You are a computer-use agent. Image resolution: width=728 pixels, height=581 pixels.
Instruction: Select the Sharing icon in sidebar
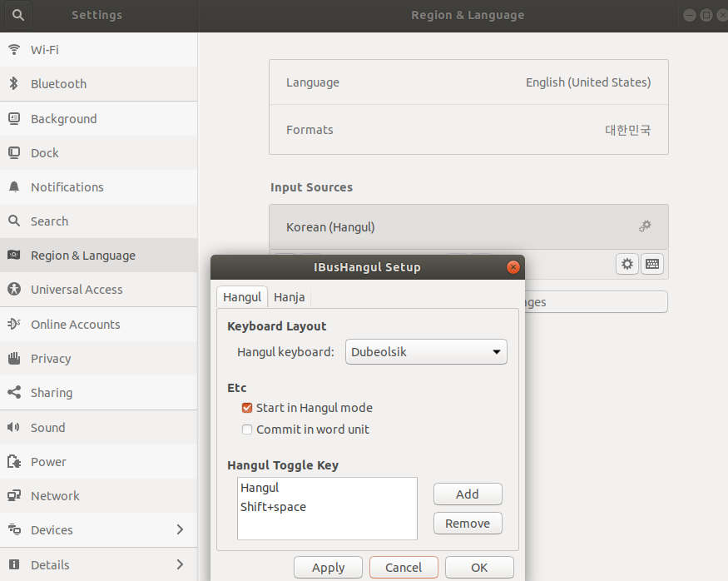pos(14,392)
